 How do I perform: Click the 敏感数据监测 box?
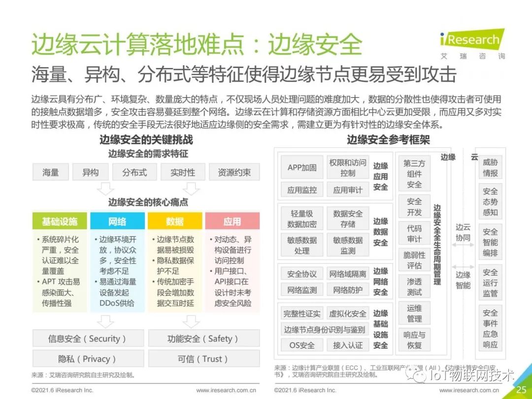point(348,245)
